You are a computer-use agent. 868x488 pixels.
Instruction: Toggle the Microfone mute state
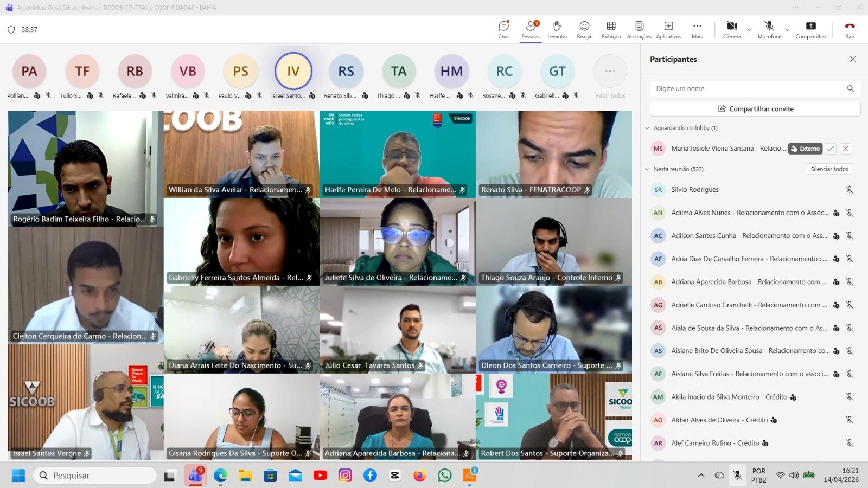click(769, 29)
